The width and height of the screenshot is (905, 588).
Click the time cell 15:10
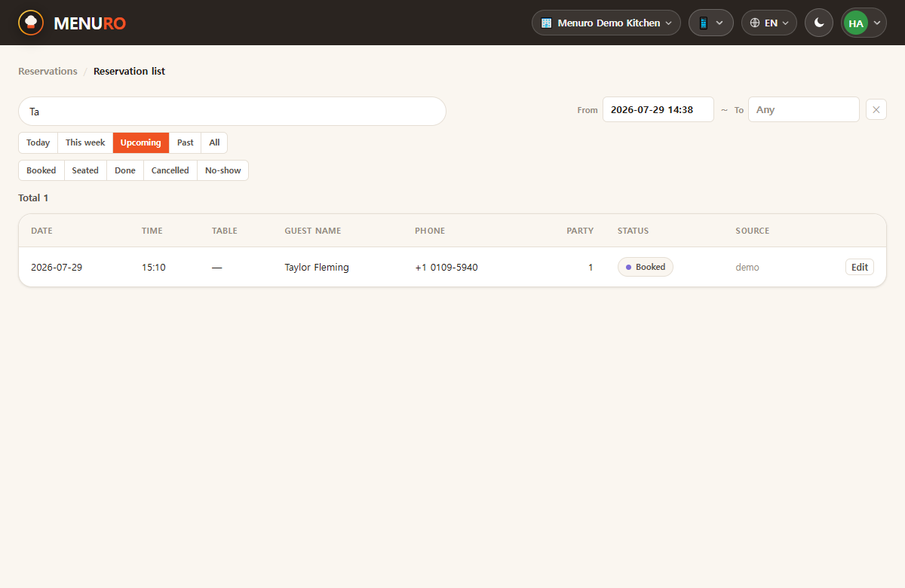[x=154, y=267]
